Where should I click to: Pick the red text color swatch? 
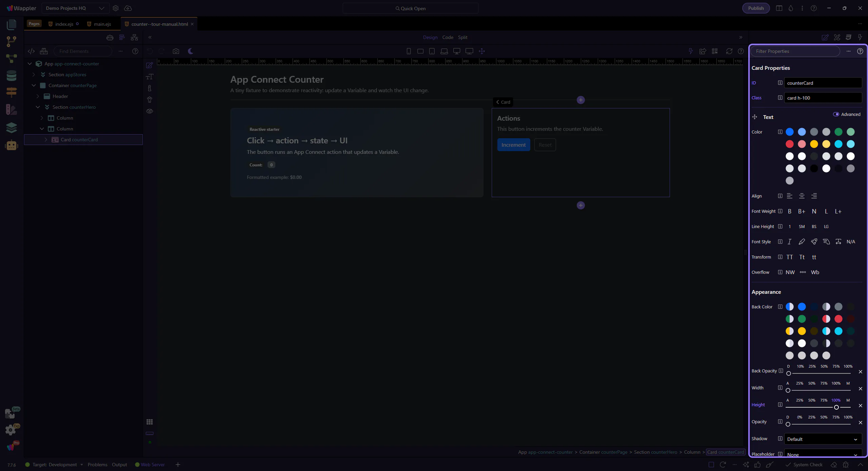(790, 144)
